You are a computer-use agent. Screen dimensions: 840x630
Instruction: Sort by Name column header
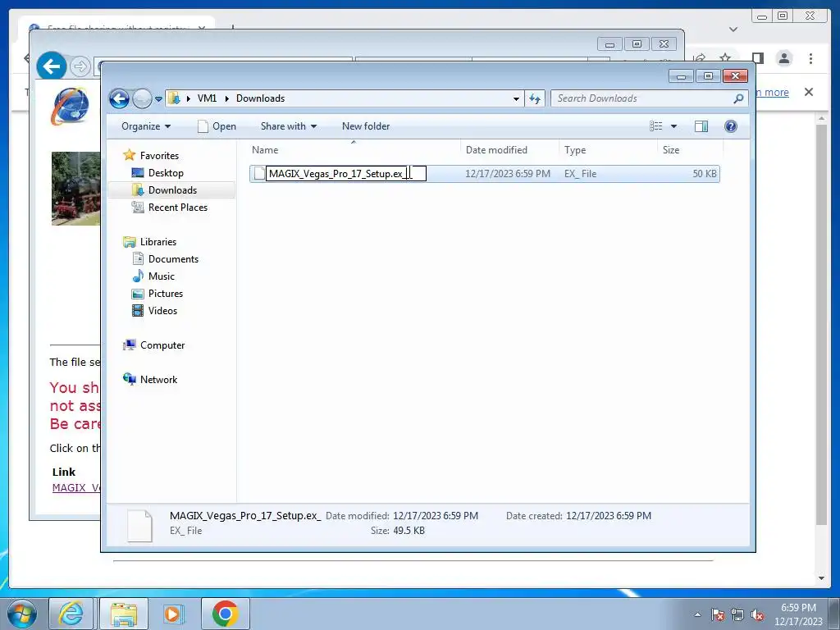(354, 150)
